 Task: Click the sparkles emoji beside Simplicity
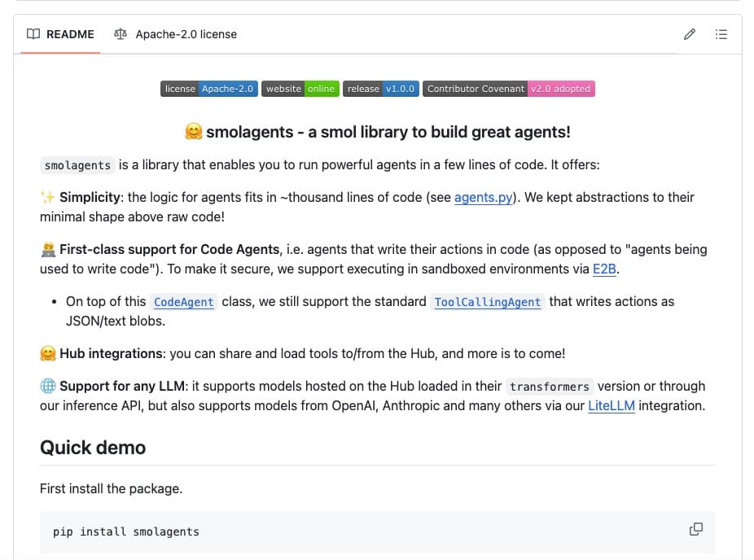47,197
